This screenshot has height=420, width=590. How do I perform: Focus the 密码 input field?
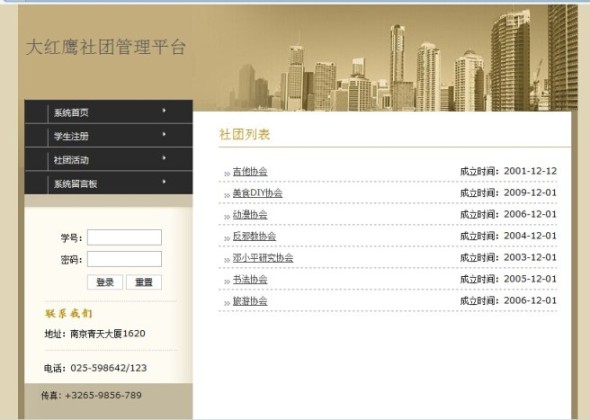pyautogui.click(x=124, y=259)
